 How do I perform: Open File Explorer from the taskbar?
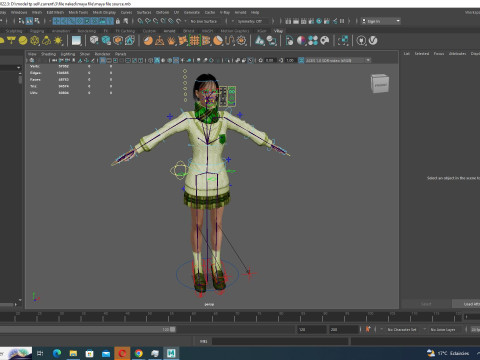click(x=73, y=353)
